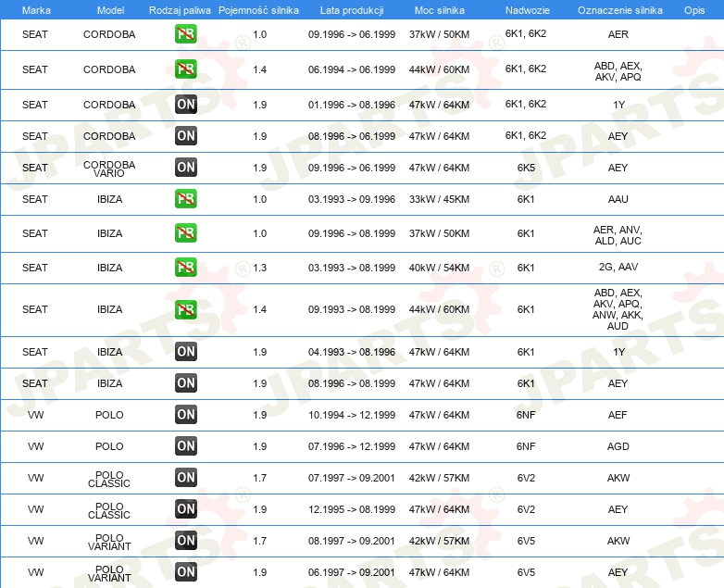Viewport: 724px width, 588px height.
Task: Select the 6K5 body code cell
Action: [x=526, y=168]
